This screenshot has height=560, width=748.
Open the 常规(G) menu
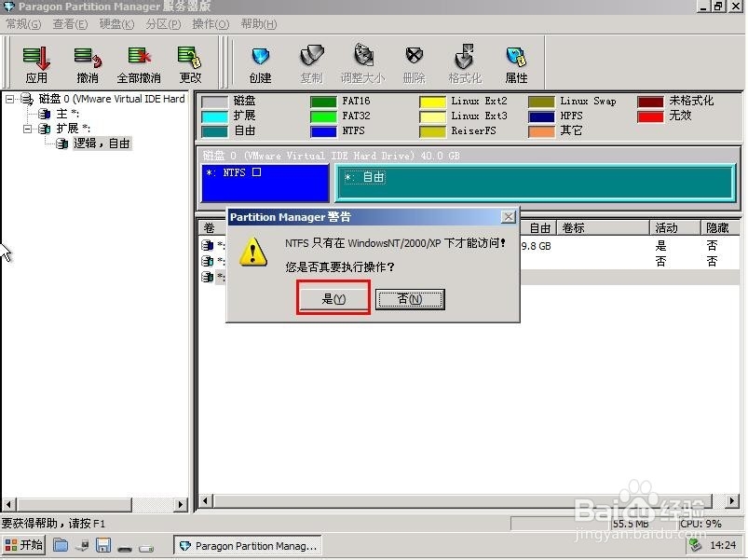[x=23, y=24]
